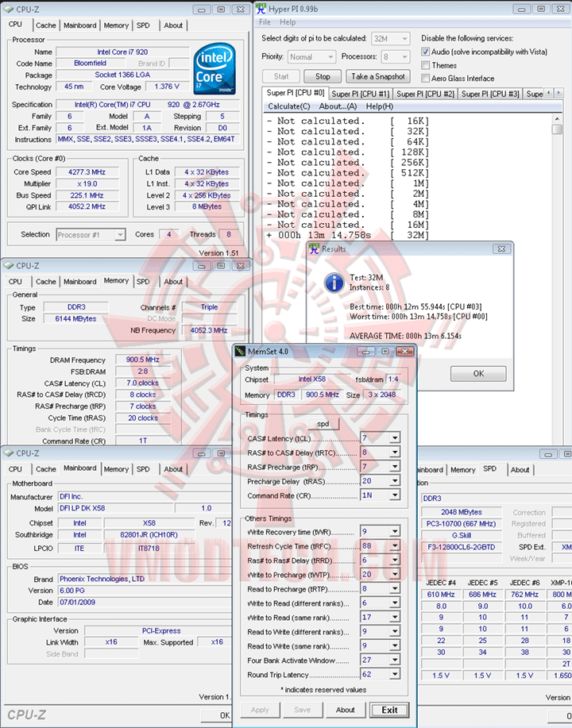Open the File menu in Hyper PI
This screenshot has width=572, height=728.
265,21
